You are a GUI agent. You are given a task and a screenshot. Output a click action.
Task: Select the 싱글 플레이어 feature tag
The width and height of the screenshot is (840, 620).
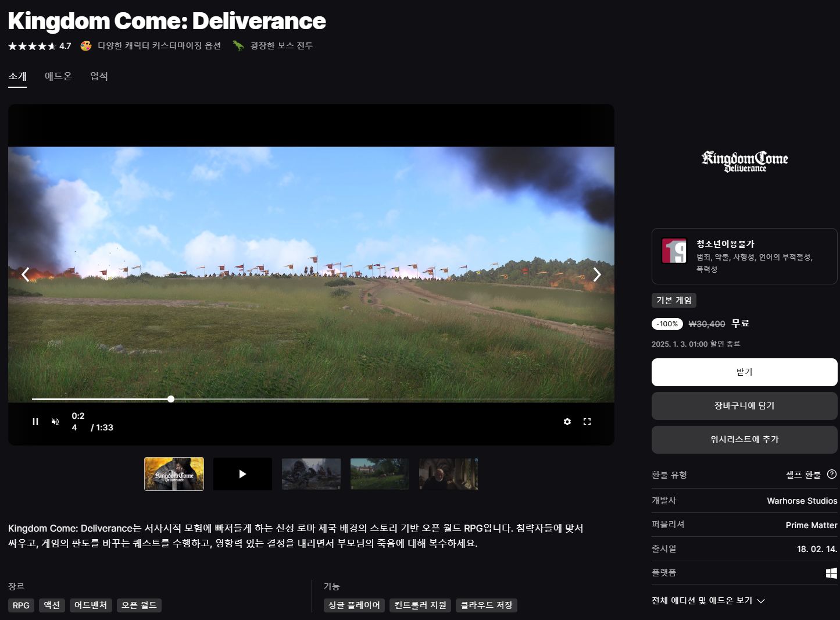click(354, 605)
